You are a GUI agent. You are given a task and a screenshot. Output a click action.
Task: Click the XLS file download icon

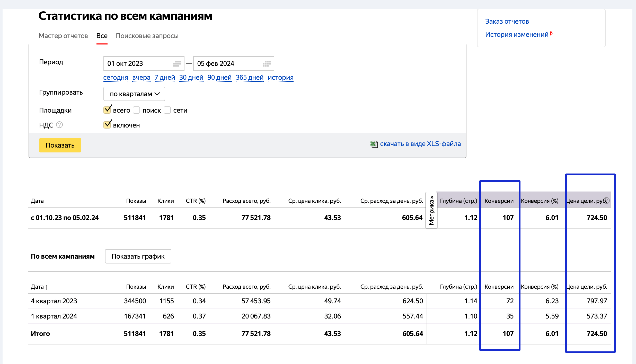tap(374, 144)
